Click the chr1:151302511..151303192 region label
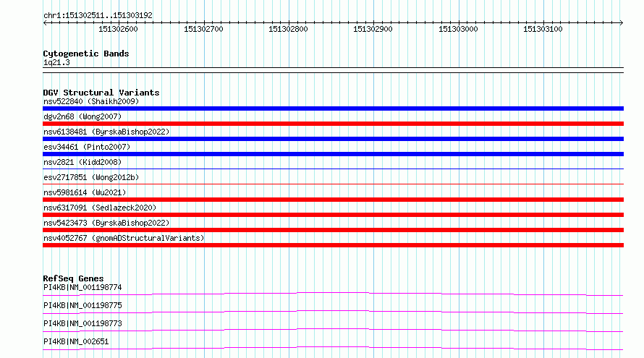 tap(98, 15)
